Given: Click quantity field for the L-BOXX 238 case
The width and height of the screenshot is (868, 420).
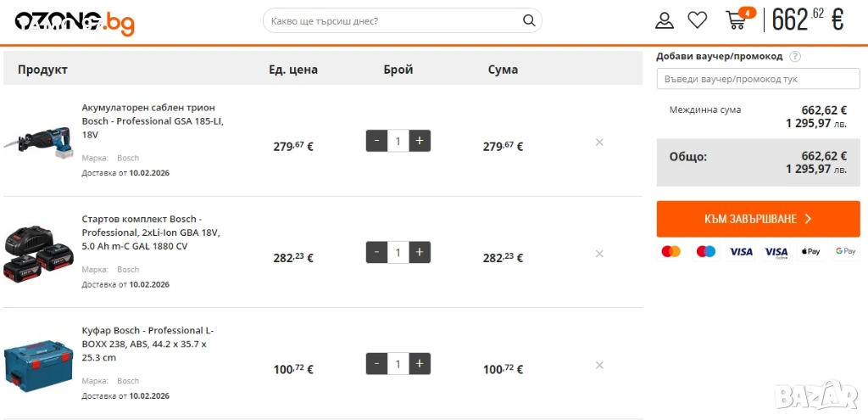Looking at the screenshot, I should tap(398, 363).
